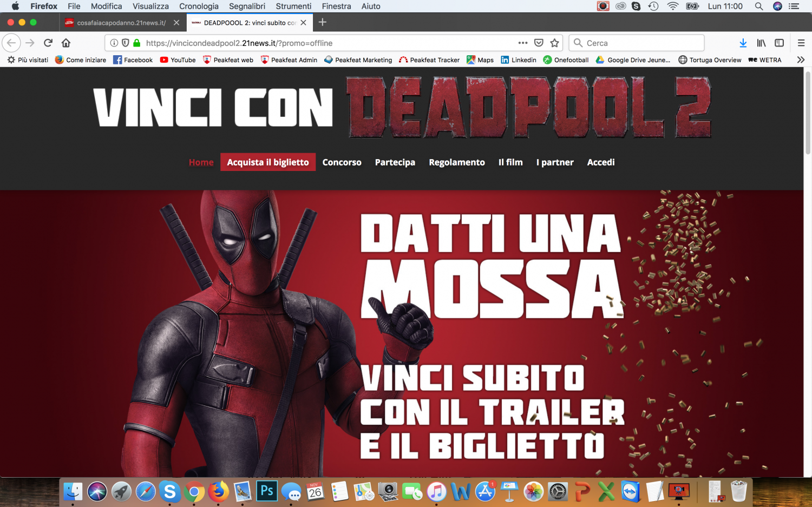Close the cosafaiacapodanno.21news.it tab

point(176,23)
